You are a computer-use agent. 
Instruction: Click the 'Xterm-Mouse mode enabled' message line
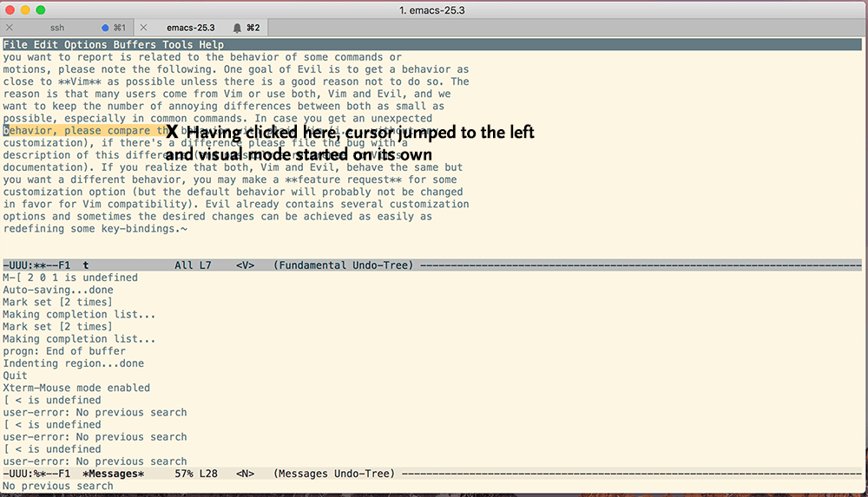point(76,388)
